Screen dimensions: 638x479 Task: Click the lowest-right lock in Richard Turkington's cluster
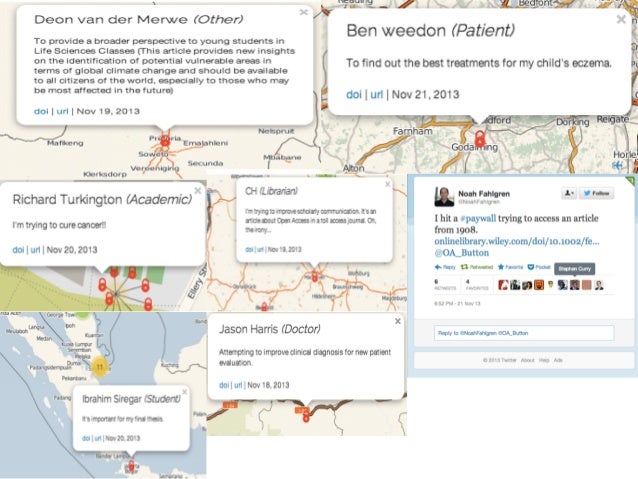point(148,304)
